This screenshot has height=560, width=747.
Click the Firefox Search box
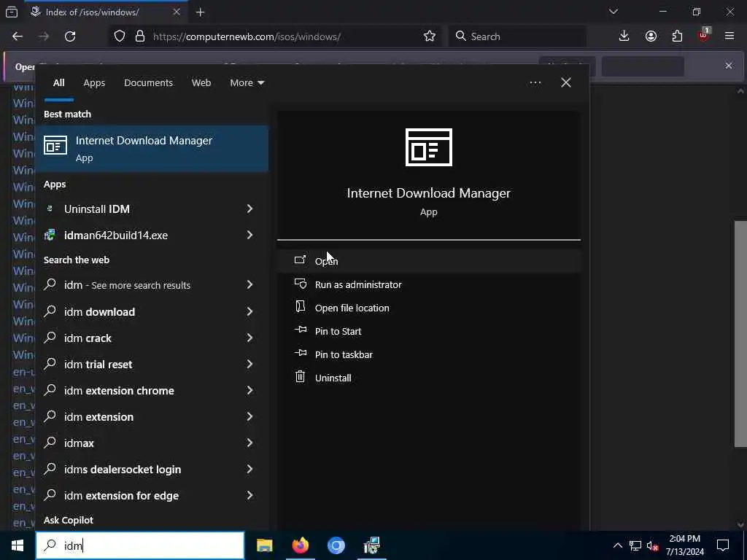[517, 36]
